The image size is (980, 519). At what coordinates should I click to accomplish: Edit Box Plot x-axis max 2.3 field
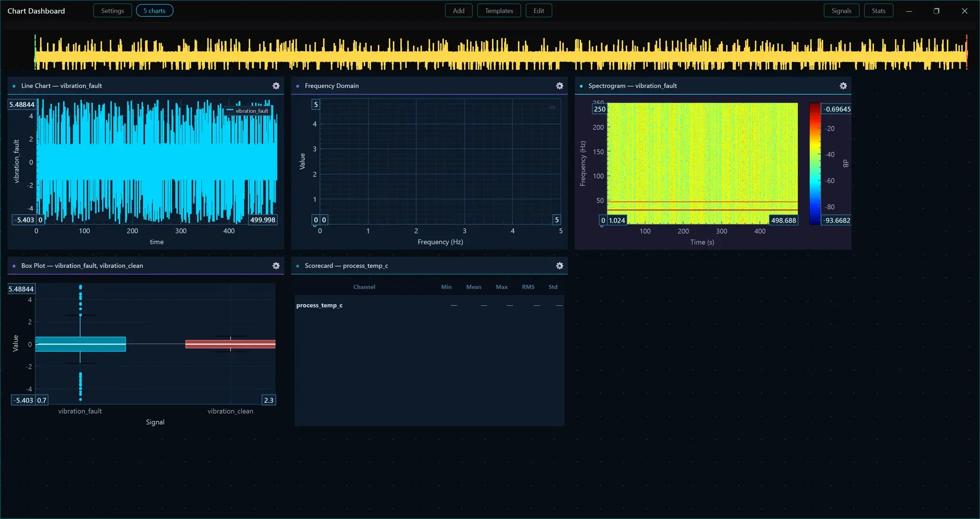tap(269, 400)
